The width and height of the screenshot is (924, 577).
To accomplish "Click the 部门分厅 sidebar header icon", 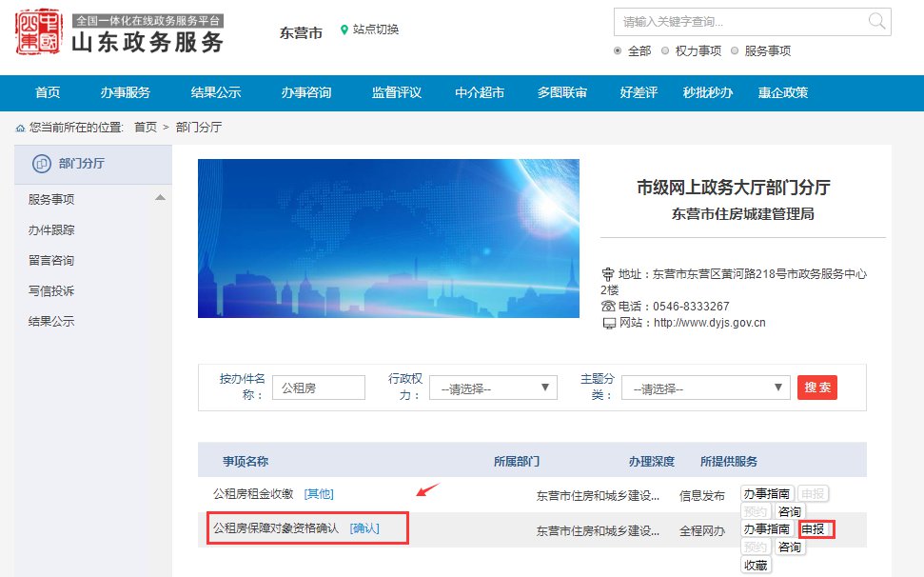I will [41, 163].
